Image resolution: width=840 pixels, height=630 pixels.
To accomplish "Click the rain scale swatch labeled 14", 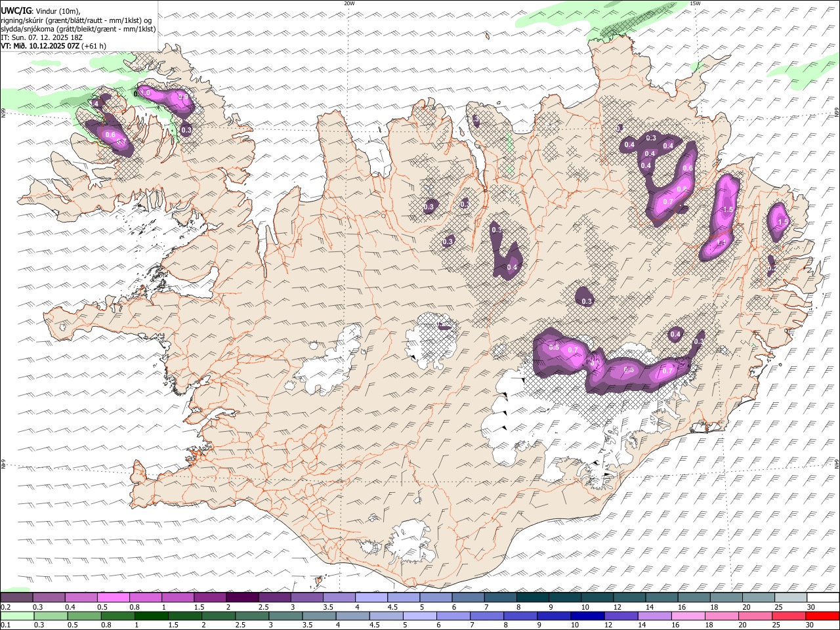I will point(655,616).
